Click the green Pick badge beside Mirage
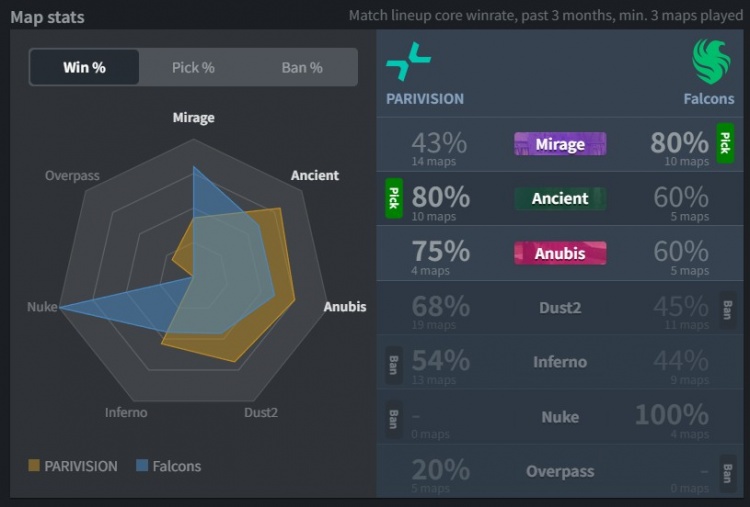Image resolution: width=750 pixels, height=507 pixels. (x=725, y=144)
